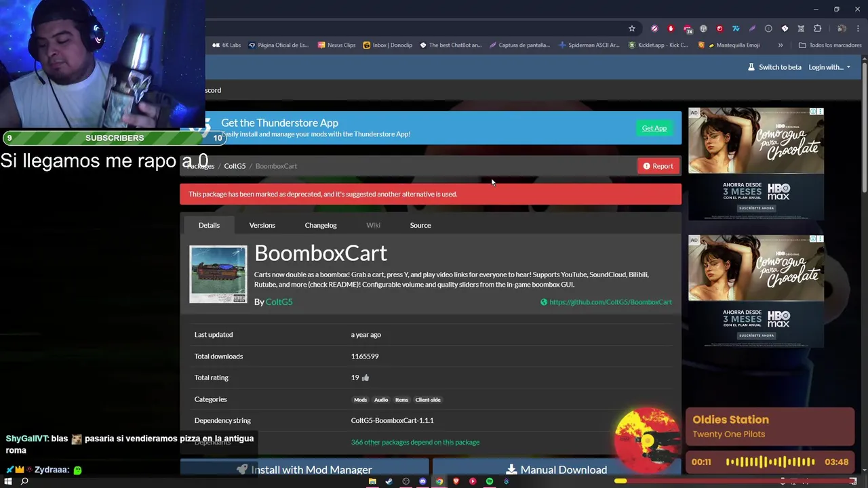Open the Nexus Clips bookmark
This screenshot has width=868, height=488.
coord(336,45)
